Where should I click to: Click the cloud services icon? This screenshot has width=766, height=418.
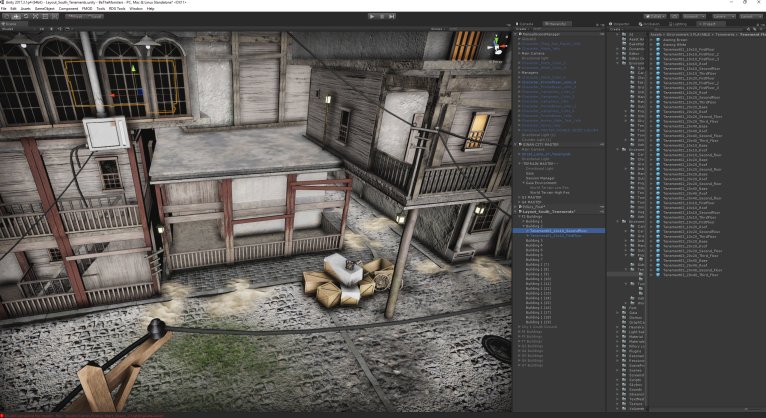coord(674,16)
